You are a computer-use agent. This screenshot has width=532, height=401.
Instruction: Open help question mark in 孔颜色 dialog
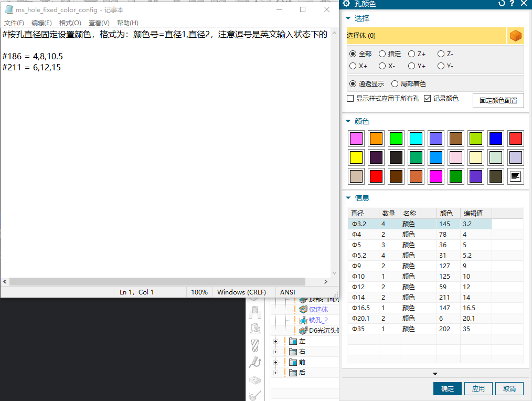click(512, 4)
